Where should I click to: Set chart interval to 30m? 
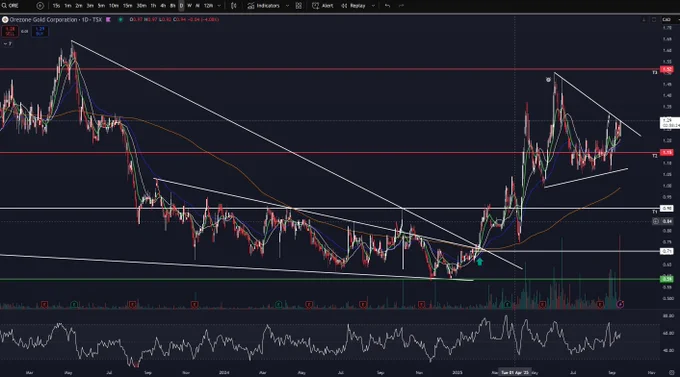pyautogui.click(x=141, y=6)
